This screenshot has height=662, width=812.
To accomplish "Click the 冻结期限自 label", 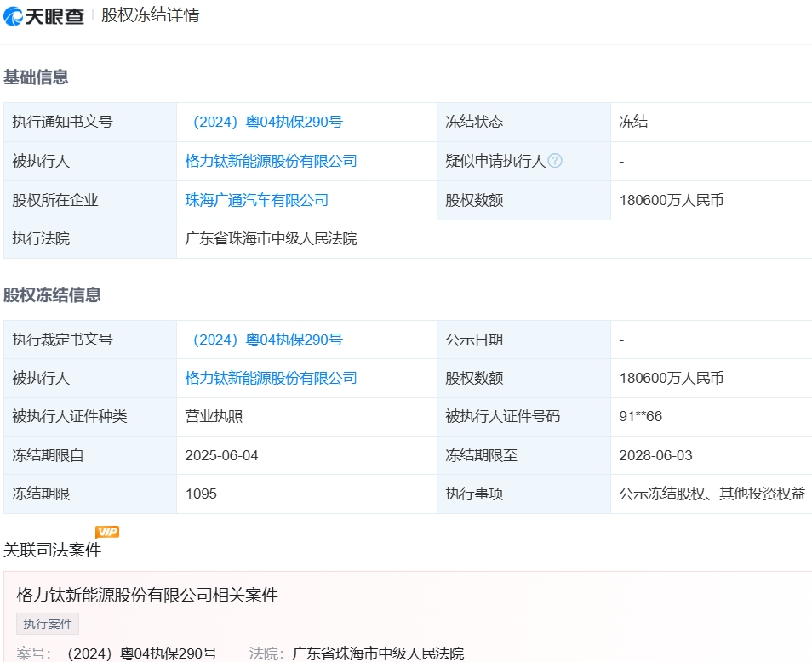I will (48, 455).
